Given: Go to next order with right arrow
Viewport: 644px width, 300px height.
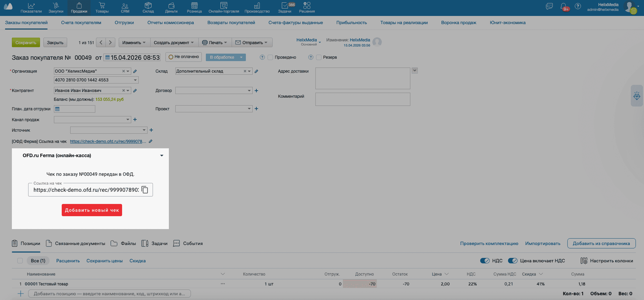Looking at the screenshot, I should [x=110, y=42].
